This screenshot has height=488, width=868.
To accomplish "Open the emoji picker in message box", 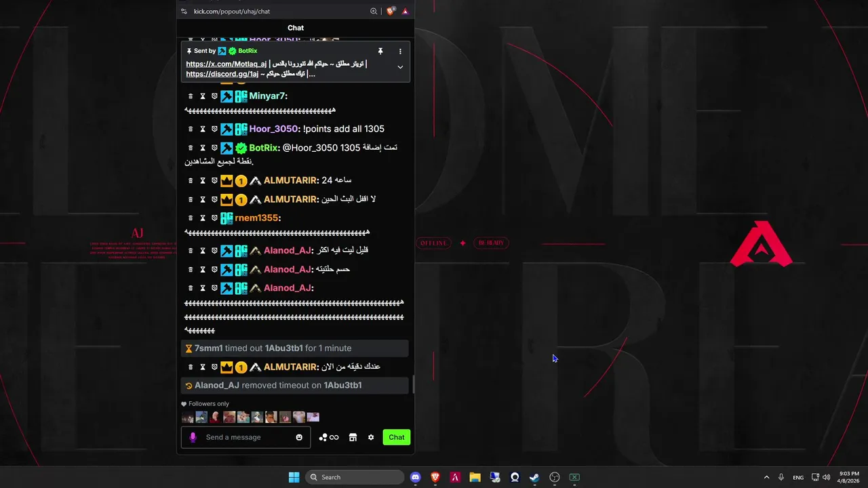I will [299, 437].
